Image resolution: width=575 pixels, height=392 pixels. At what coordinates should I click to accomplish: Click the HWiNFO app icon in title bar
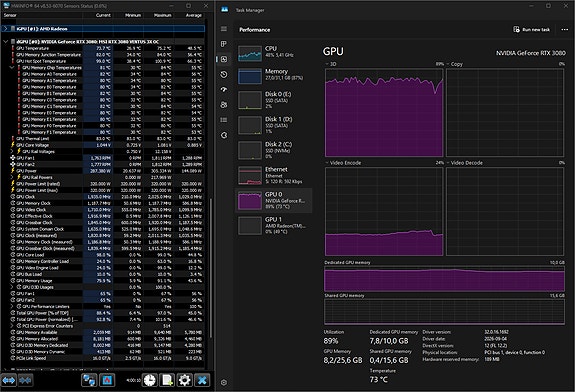click(6, 6)
